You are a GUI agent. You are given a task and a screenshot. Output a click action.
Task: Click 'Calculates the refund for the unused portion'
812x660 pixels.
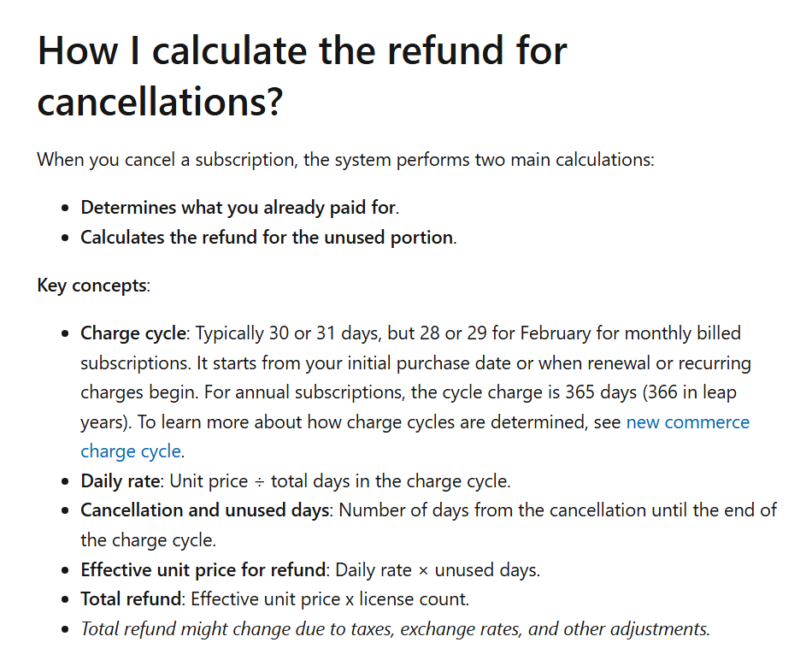pyautogui.click(x=268, y=238)
